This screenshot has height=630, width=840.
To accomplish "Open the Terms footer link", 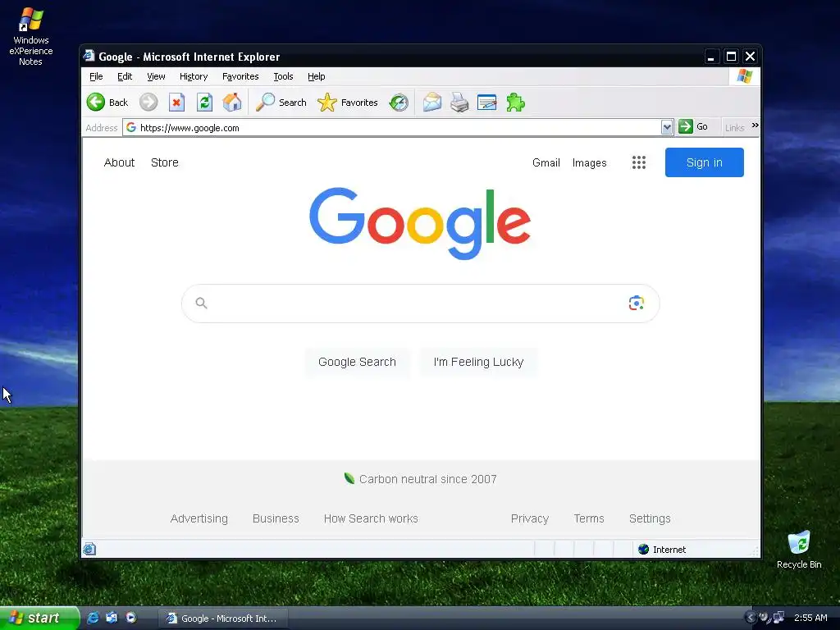I will [x=589, y=518].
